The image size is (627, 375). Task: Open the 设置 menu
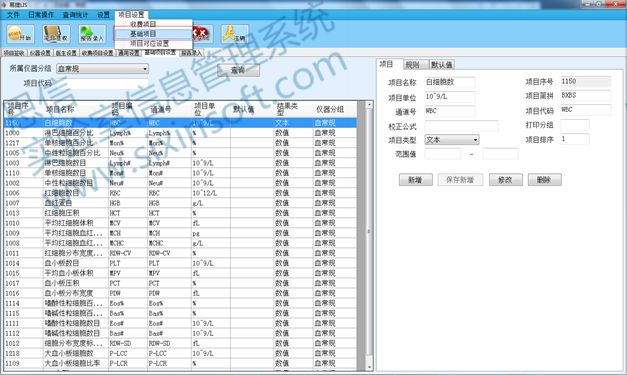(x=103, y=15)
